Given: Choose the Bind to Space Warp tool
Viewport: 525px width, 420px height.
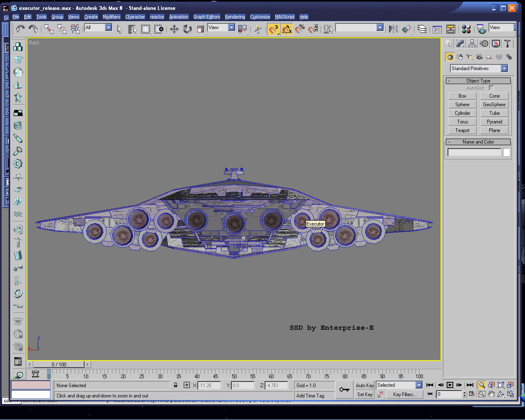Looking at the screenshot, I should coord(75,29).
